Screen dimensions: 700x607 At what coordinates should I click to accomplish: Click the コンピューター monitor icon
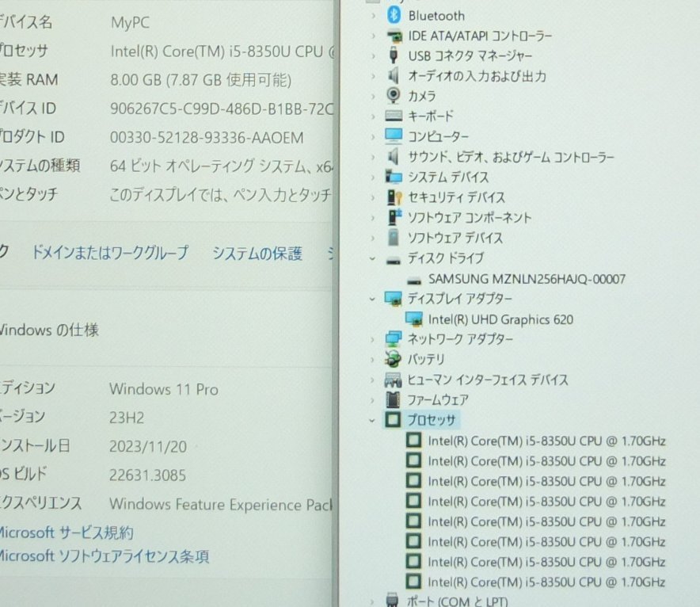click(394, 136)
